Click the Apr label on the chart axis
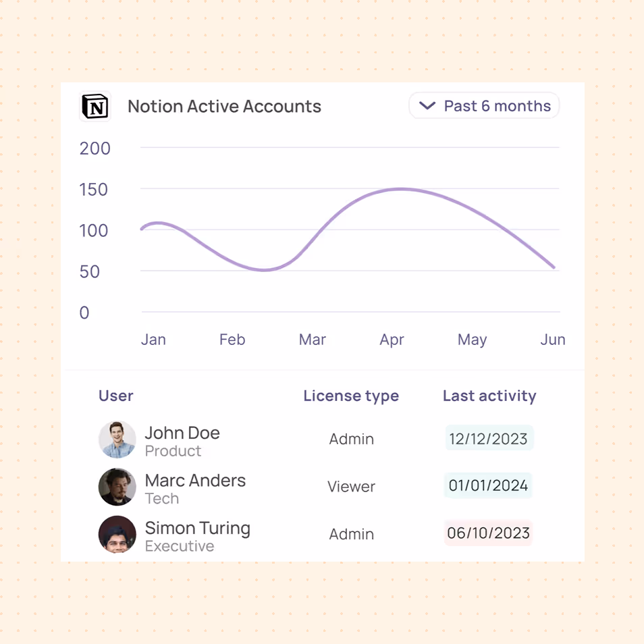 click(392, 340)
